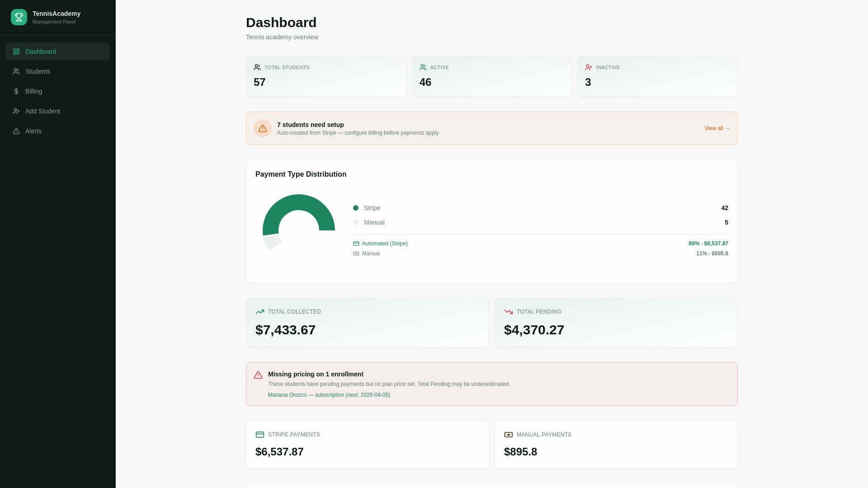Click the Students people icon in sidebar

tap(16, 71)
